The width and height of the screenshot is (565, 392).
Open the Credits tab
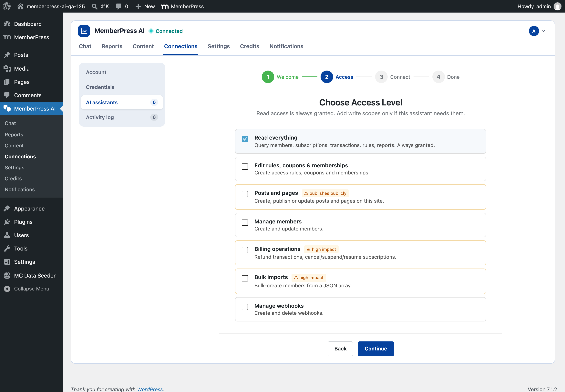coord(250,46)
